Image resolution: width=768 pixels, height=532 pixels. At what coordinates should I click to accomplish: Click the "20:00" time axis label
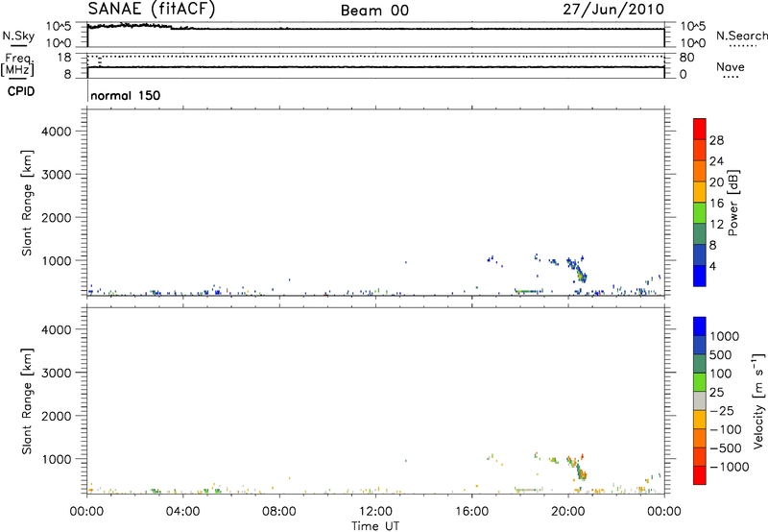point(567,512)
